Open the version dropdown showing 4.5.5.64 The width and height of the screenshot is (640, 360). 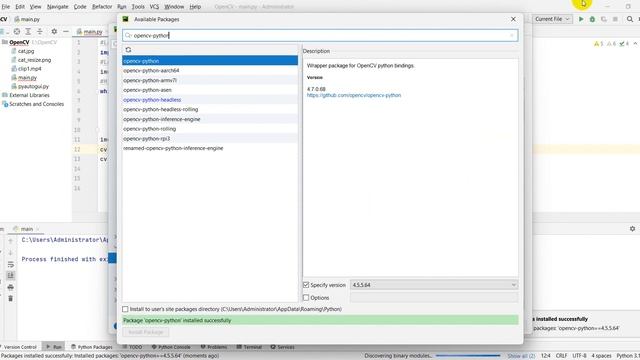[x=434, y=285]
